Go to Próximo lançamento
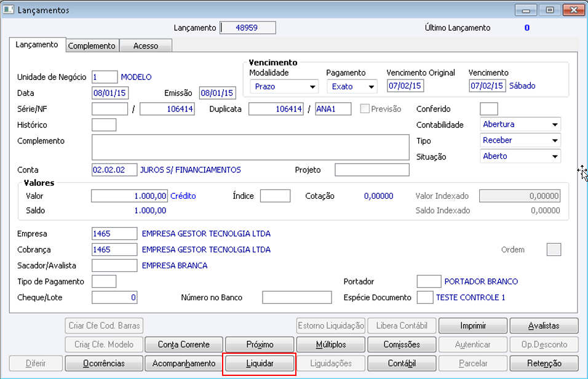Screen dimensions: 588x379 [x=260, y=345]
